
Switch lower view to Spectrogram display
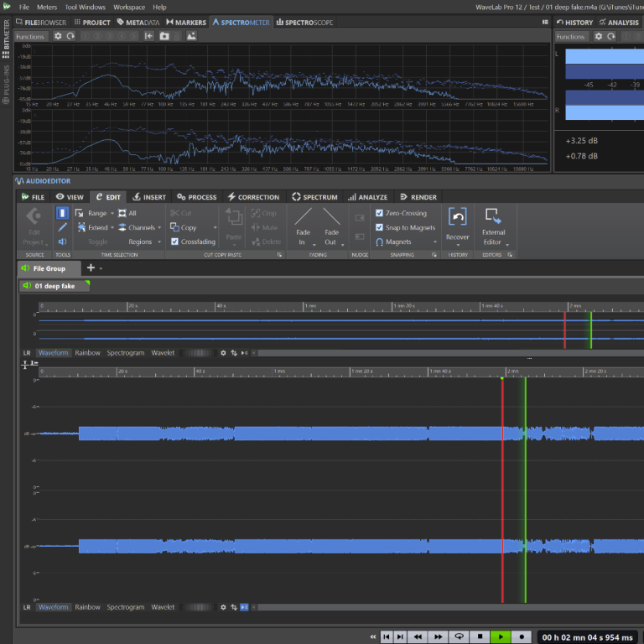click(125, 607)
